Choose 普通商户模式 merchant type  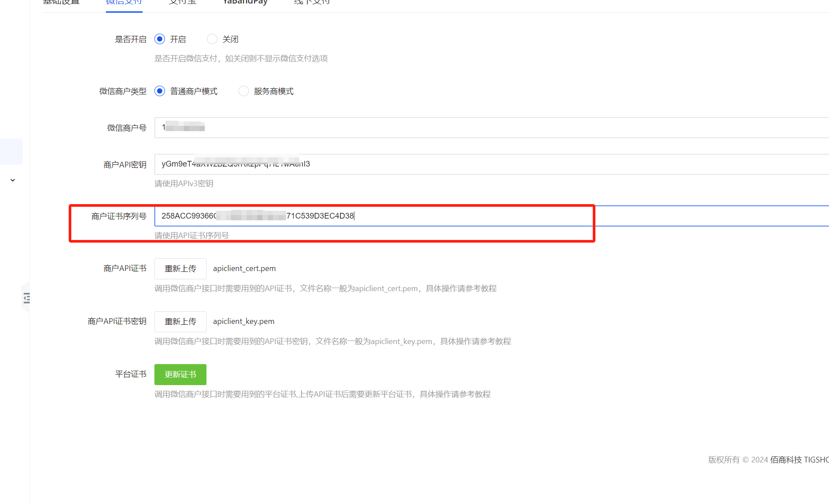click(x=160, y=91)
